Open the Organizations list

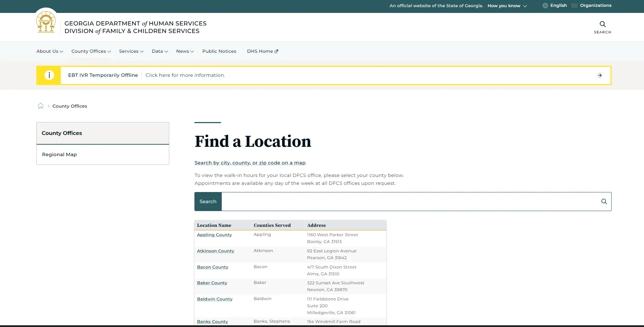click(x=595, y=5)
